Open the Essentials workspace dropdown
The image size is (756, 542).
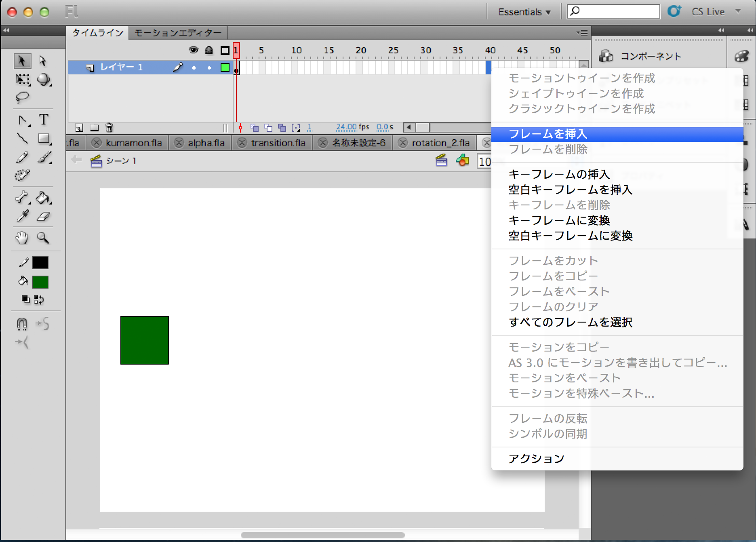pyautogui.click(x=524, y=12)
